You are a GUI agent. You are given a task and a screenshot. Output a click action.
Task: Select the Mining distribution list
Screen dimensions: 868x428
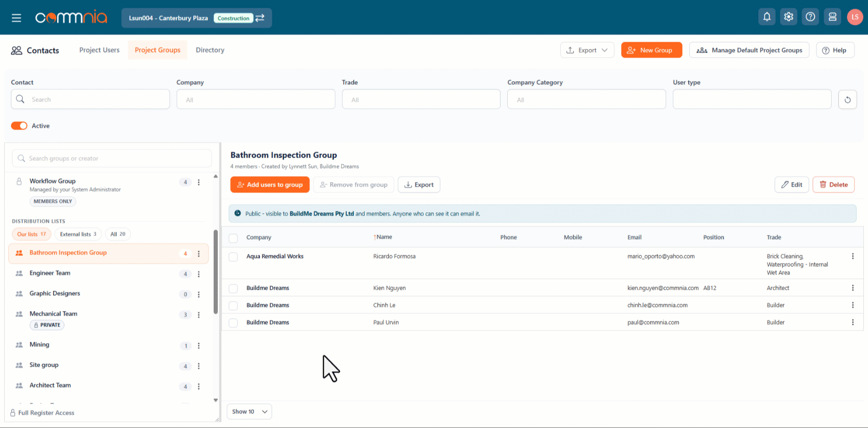pyautogui.click(x=109, y=345)
